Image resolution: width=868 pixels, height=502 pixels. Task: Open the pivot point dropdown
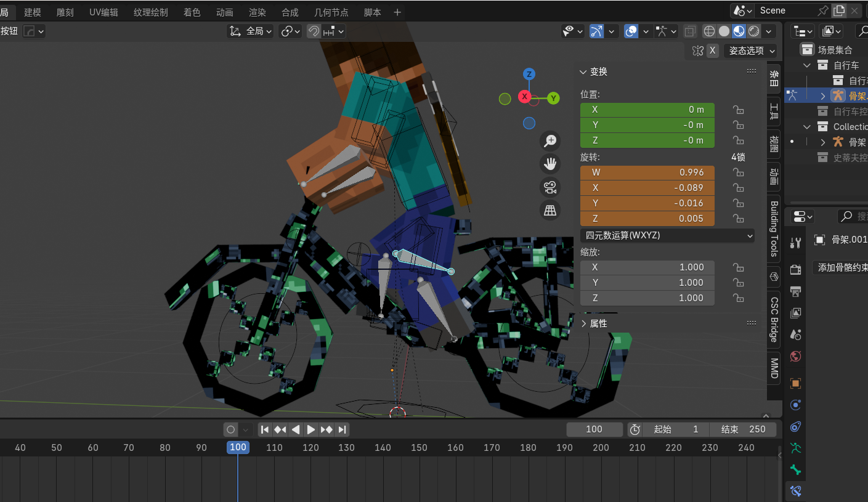pyautogui.click(x=290, y=31)
